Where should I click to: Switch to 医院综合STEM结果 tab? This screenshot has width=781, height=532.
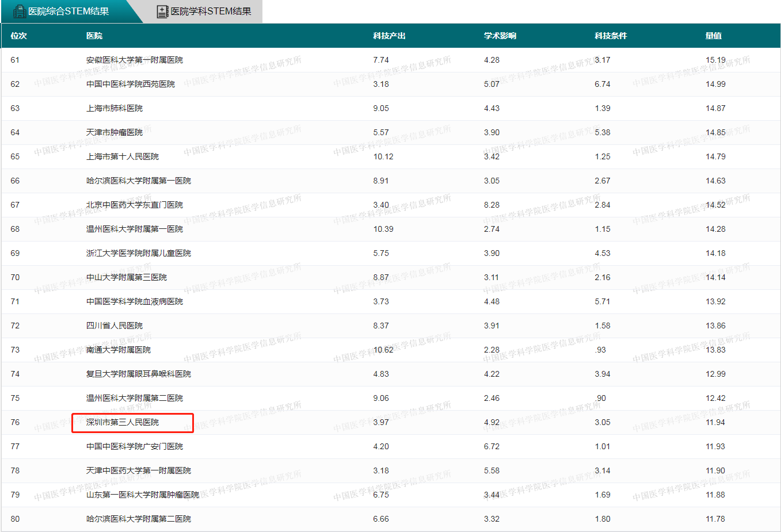point(68,12)
